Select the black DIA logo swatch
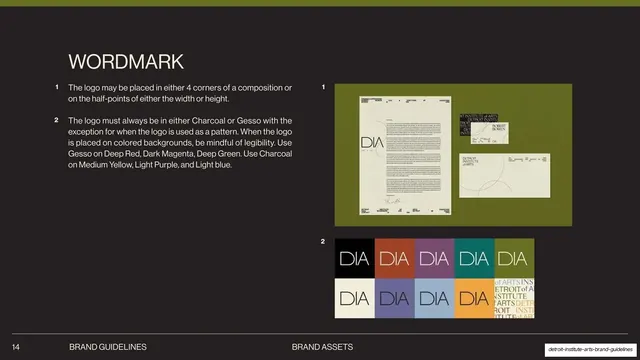The image size is (640, 360). tap(355, 258)
